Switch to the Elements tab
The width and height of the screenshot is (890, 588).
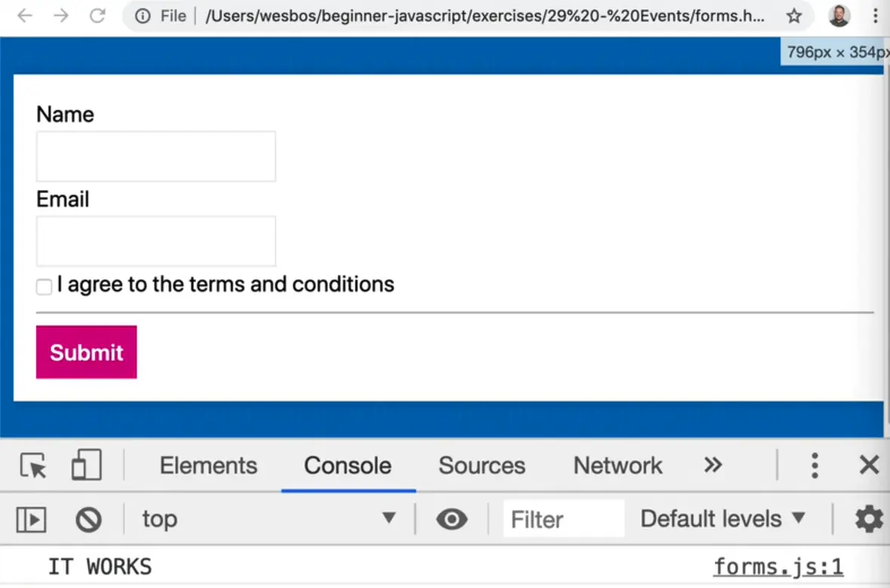click(x=208, y=466)
